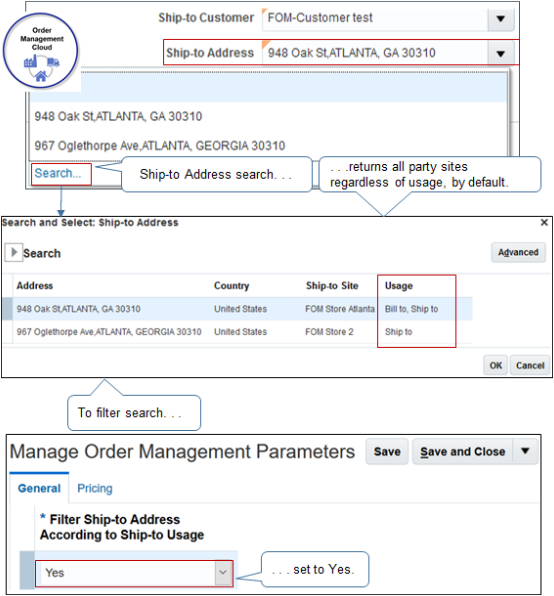Open the Ship-to Address dropdown arrow
The height and width of the screenshot is (596, 554).
point(500,54)
